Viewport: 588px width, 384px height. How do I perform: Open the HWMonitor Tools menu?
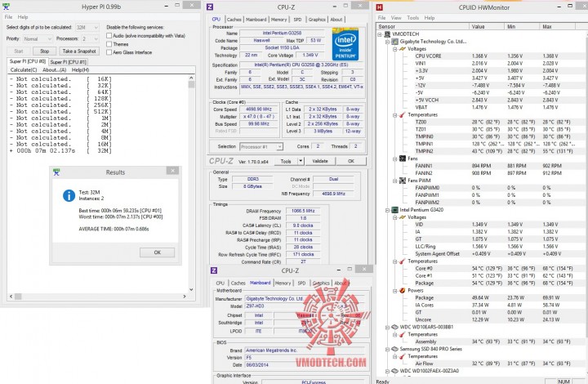pyautogui.click(x=413, y=18)
